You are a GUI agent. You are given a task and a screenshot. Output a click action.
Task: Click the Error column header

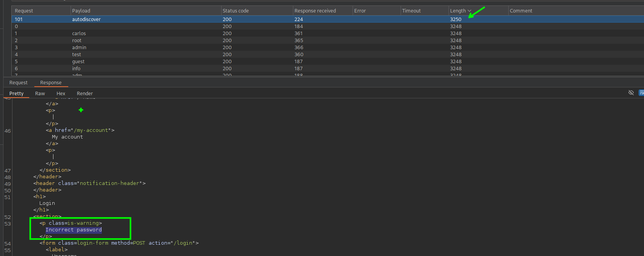[x=360, y=11]
